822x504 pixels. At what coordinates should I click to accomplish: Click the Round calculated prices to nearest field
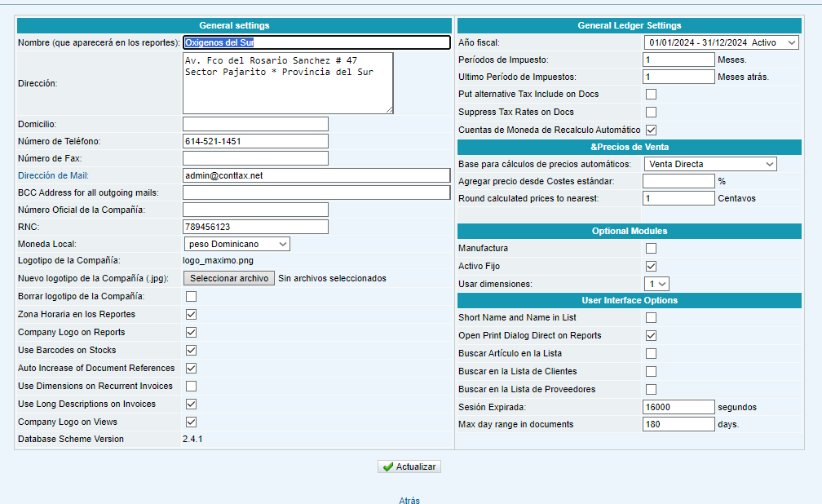tap(678, 198)
